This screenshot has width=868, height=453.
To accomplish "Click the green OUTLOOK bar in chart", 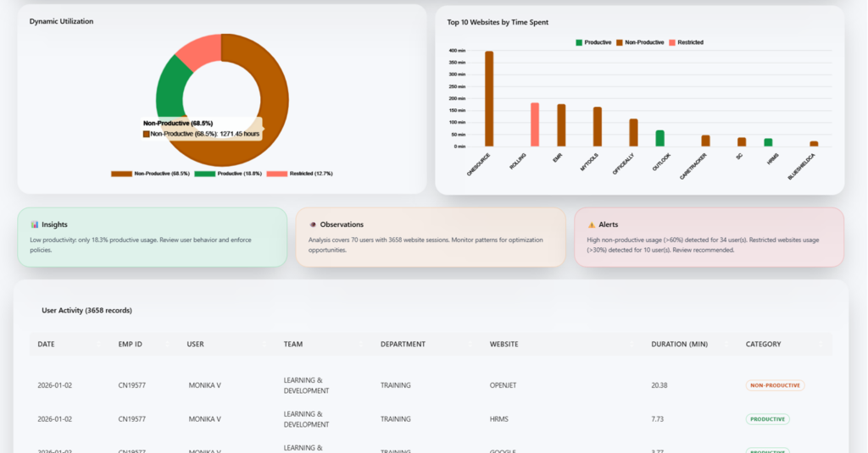I will 659,138.
